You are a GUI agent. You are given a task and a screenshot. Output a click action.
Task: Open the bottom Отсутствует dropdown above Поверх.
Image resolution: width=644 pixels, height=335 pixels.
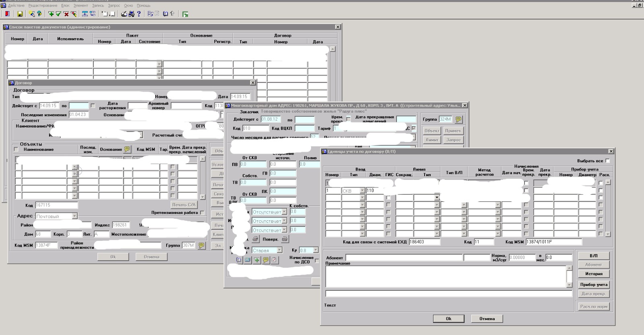click(x=284, y=230)
